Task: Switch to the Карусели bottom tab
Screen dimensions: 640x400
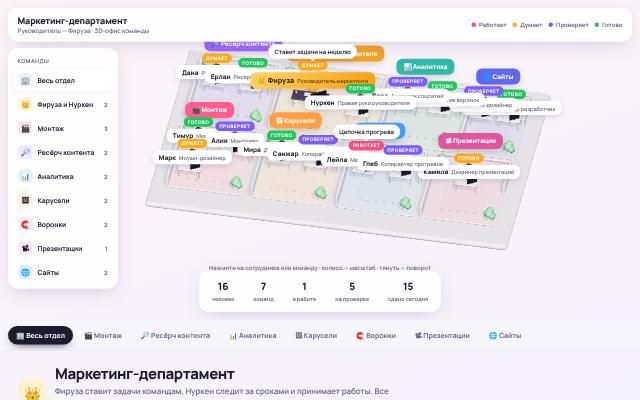Action: click(x=316, y=336)
